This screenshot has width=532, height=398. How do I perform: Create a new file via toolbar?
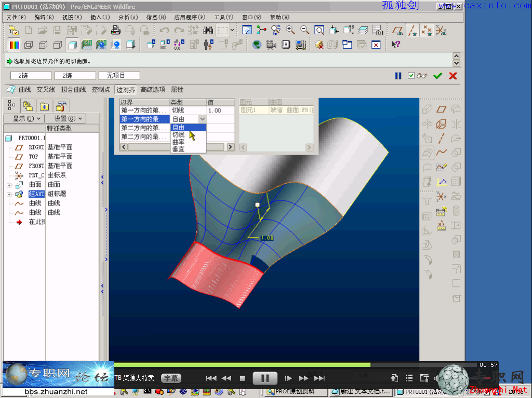coord(29,31)
